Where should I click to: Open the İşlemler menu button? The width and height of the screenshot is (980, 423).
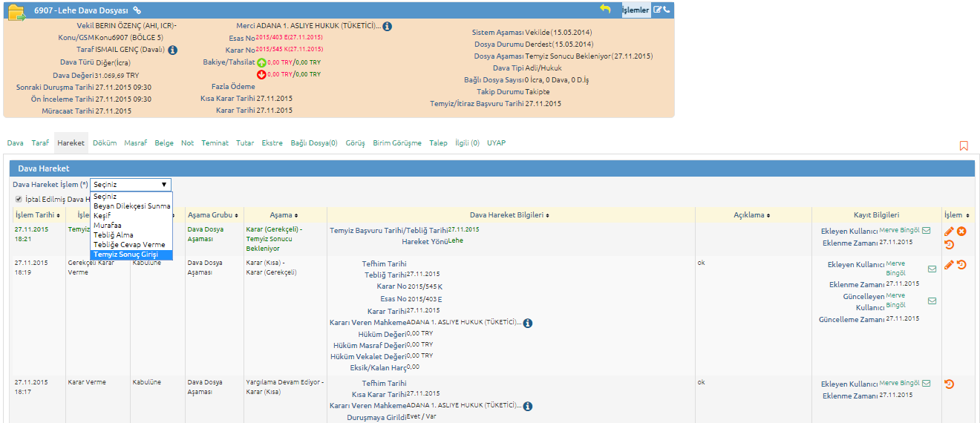coord(636,10)
